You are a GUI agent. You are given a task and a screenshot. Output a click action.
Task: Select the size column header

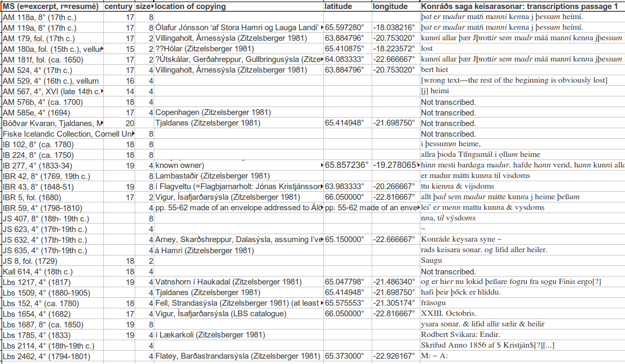(x=142, y=6)
